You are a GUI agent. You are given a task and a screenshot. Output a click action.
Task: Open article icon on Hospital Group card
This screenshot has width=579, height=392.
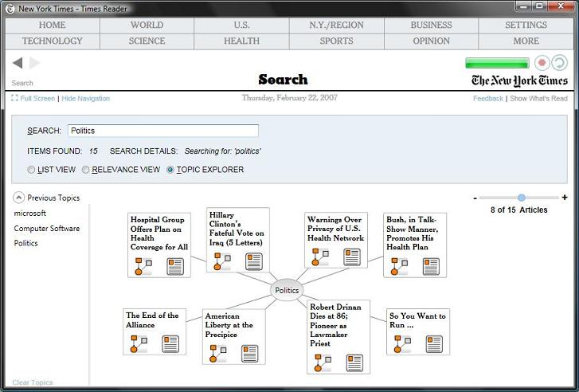(x=175, y=266)
